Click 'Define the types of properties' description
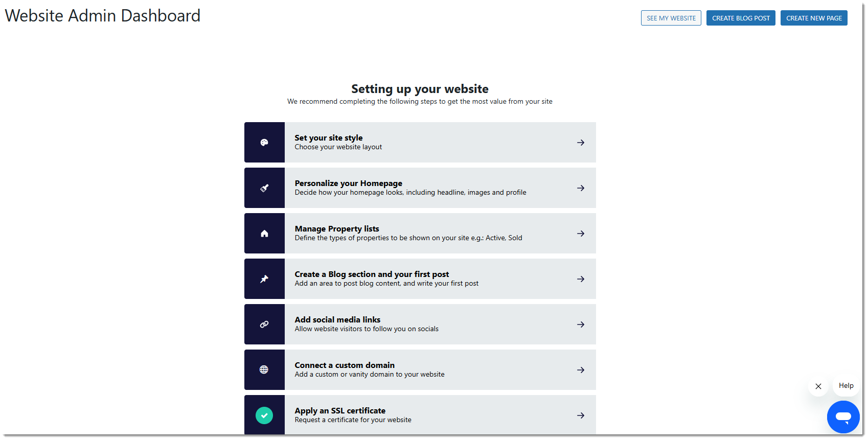 408,238
